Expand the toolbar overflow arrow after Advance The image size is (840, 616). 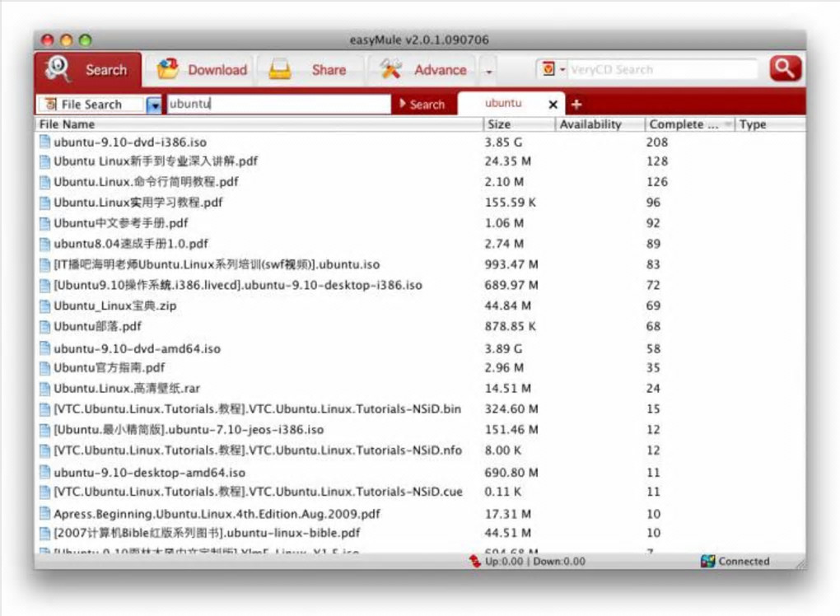click(488, 71)
